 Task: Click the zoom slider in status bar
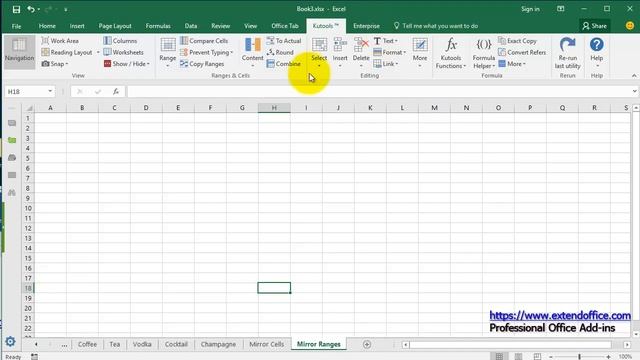580,357
